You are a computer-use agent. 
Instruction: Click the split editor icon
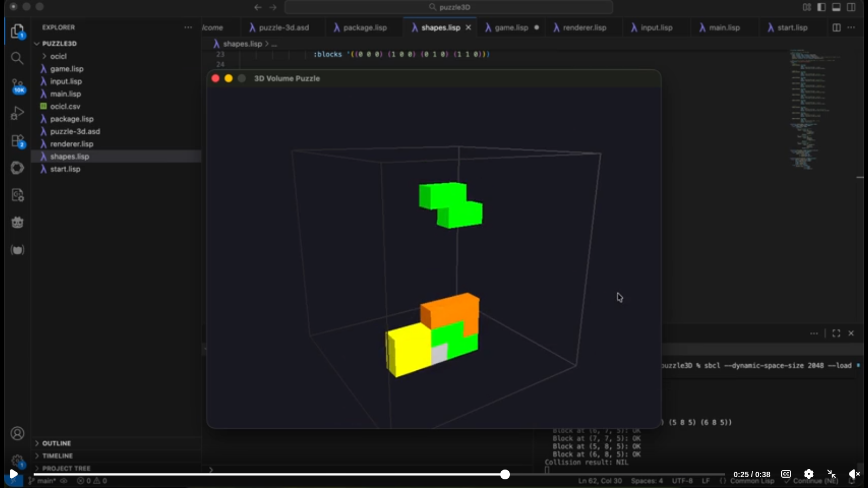(x=837, y=28)
